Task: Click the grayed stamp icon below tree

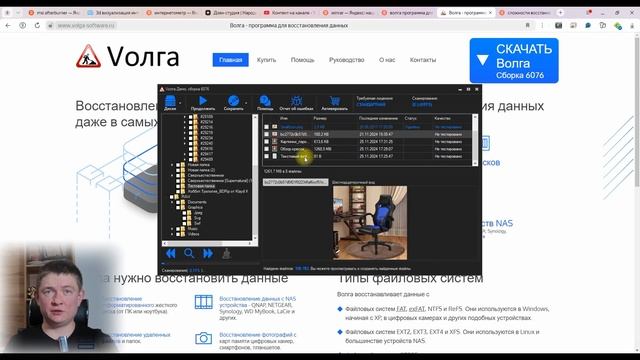Action: (x=227, y=253)
